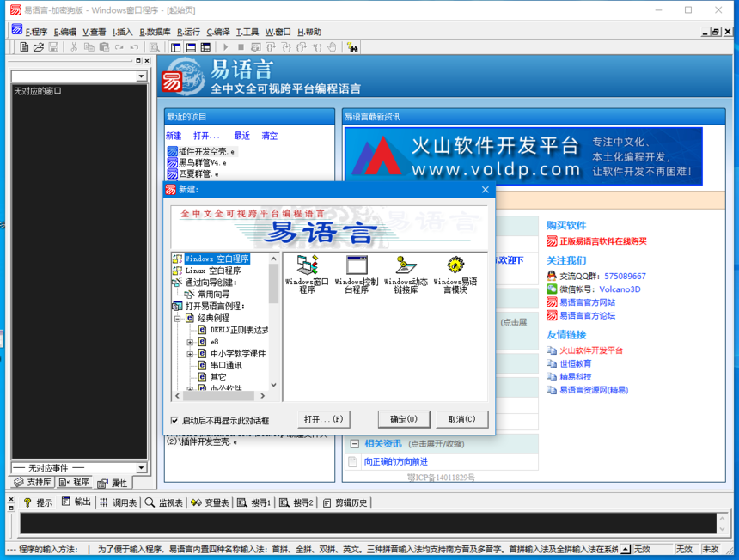Click the first window layout toolbar icon
This screenshot has height=560, width=739.
coord(176,47)
